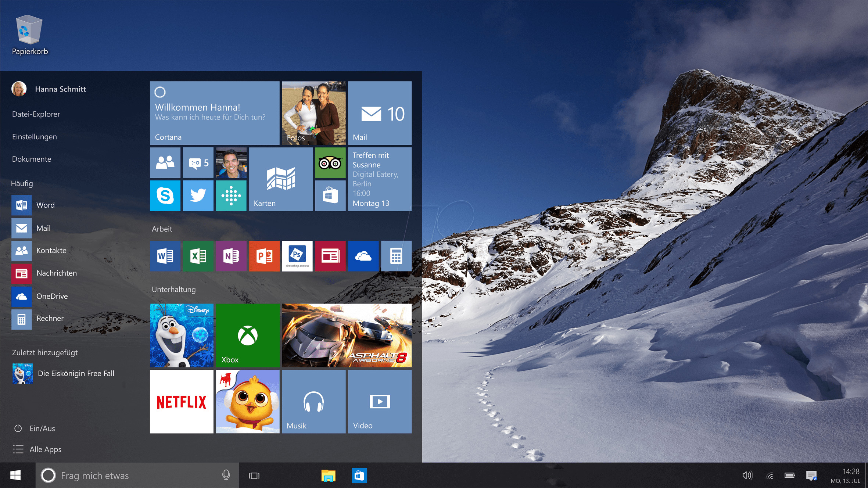Click the microphone icon in search box
The height and width of the screenshot is (488, 868).
pyautogui.click(x=226, y=475)
